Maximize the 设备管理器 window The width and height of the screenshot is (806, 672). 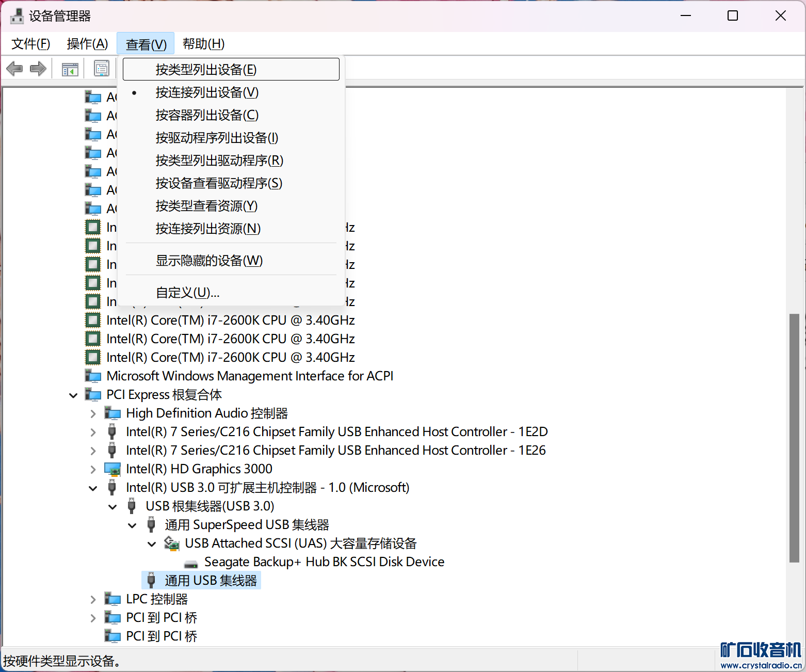pos(733,16)
